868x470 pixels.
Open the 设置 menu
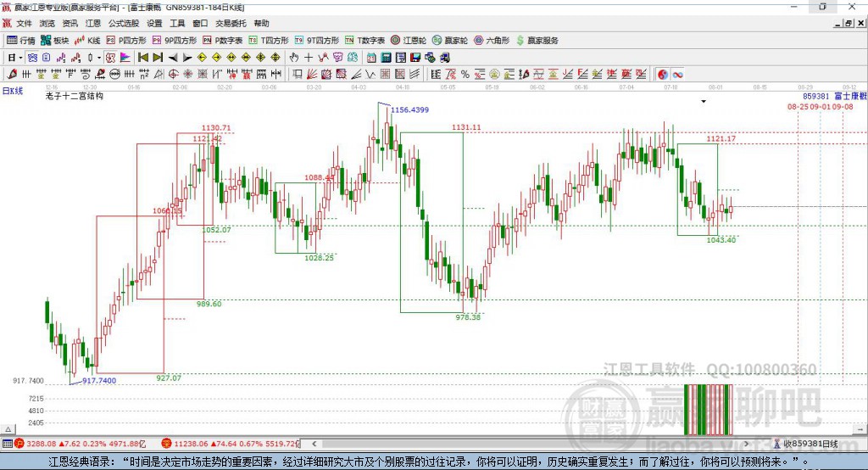pos(154,23)
